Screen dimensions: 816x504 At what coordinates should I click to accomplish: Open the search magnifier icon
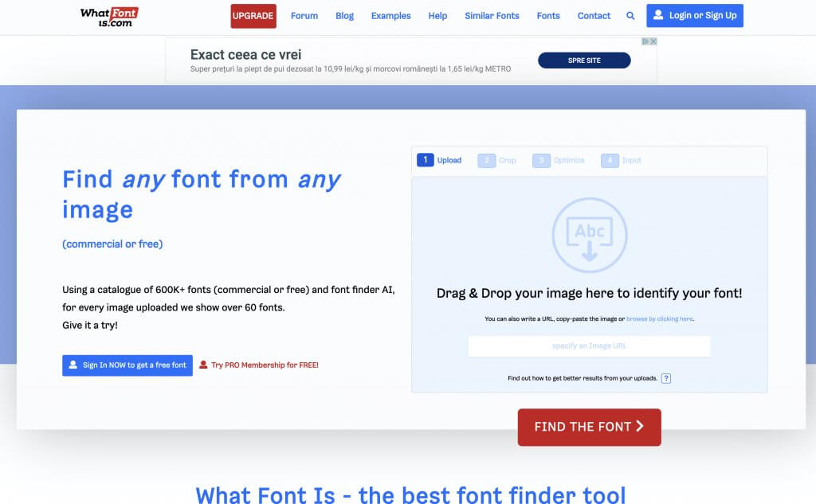pos(630,16)
